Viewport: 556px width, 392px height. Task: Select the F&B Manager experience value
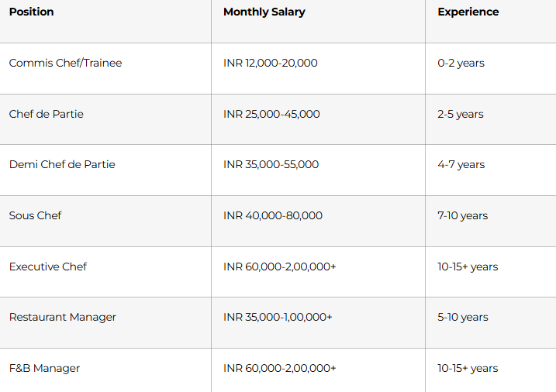point(468,369)
